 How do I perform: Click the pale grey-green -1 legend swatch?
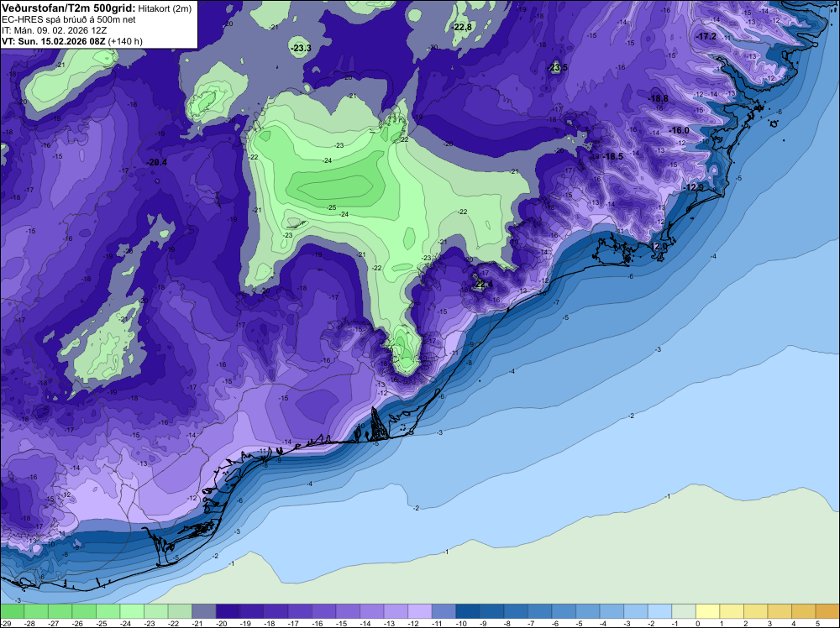684,611
